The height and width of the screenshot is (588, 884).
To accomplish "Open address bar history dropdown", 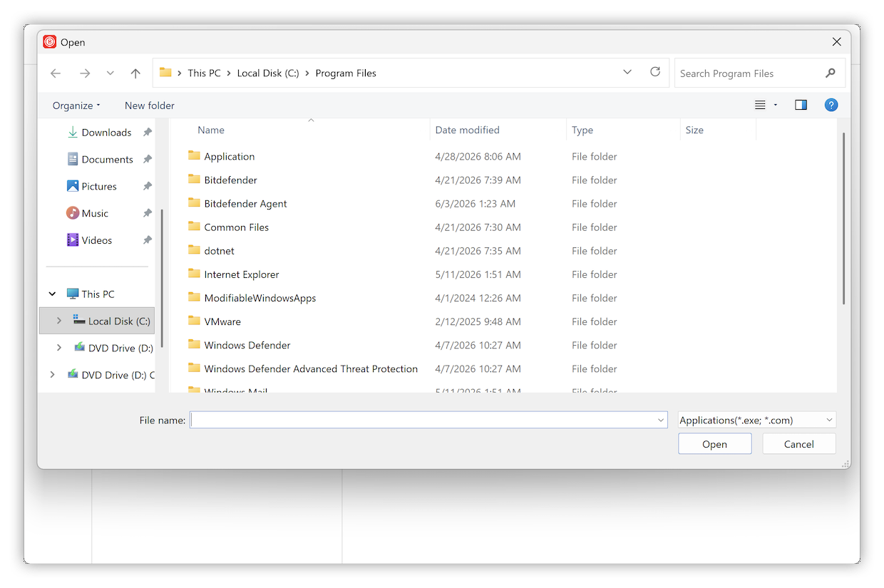I will pyautogui.click(x=627, y=72).
